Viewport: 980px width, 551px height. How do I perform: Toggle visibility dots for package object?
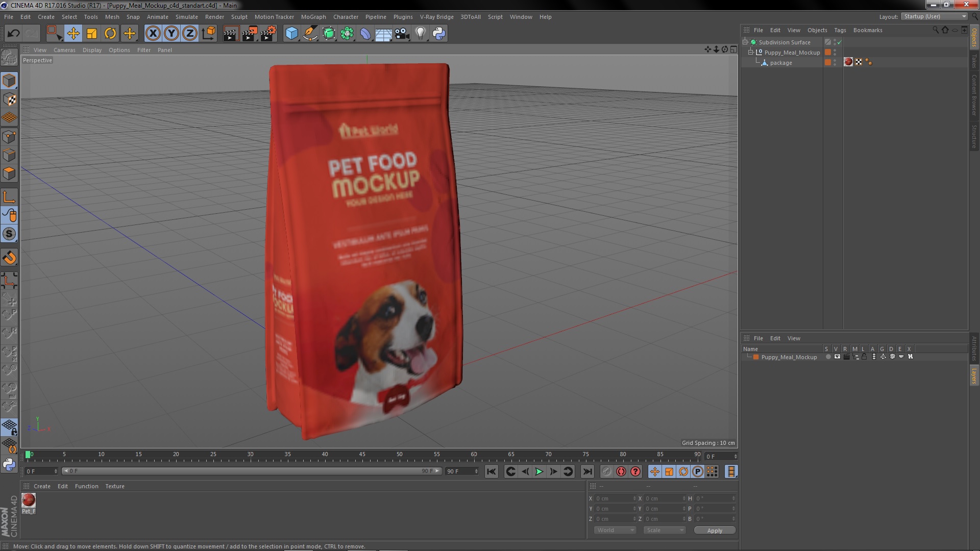click(x=835, y=62)
